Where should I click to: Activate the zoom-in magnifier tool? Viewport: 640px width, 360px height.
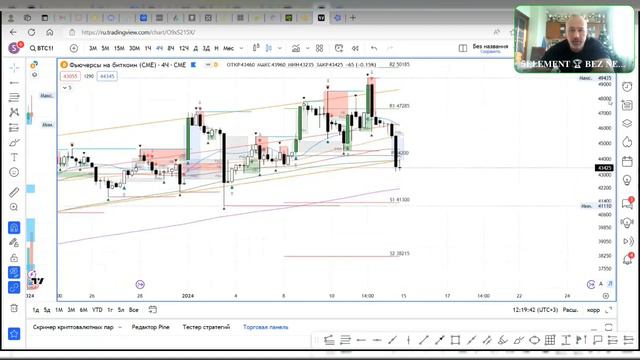(x=14, y=207)
